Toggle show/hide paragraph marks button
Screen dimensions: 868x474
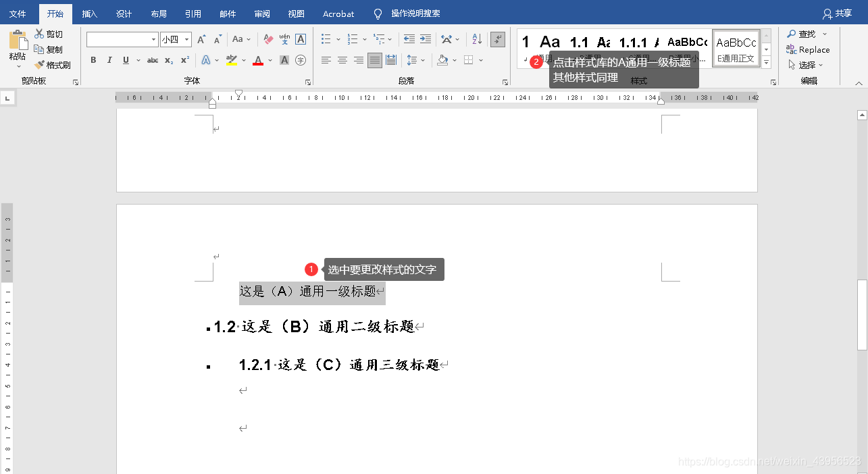coord(498,39)
